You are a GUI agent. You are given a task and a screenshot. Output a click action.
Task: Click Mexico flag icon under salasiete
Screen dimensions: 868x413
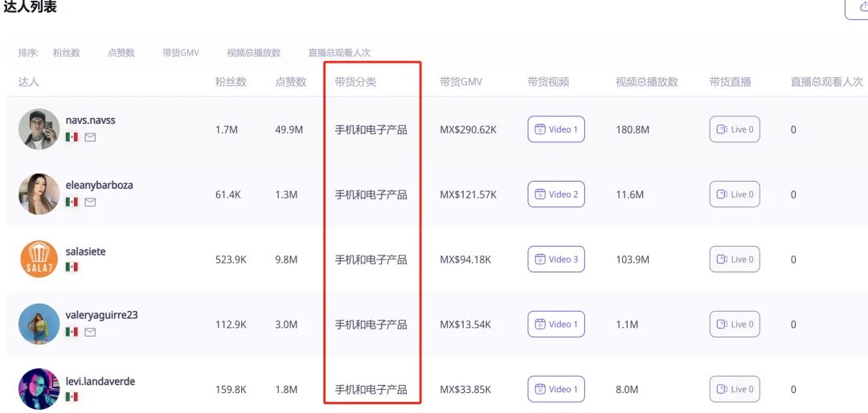pos(72,267)
